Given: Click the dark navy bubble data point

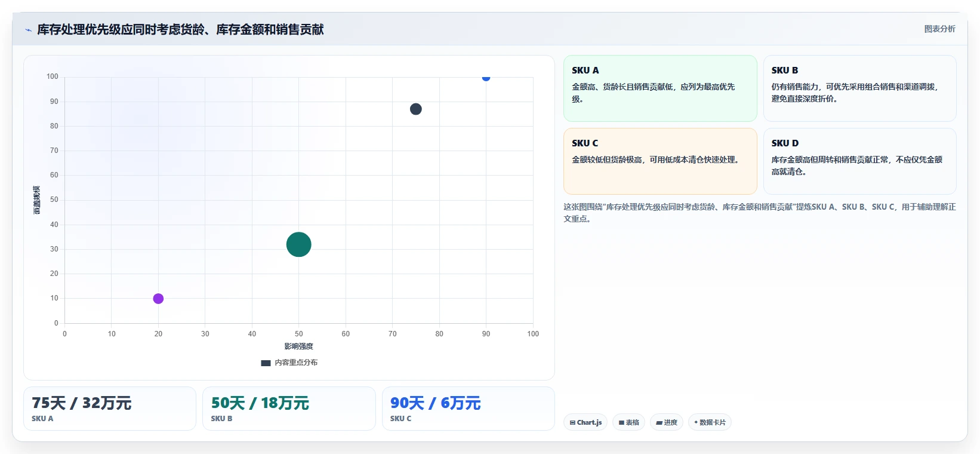Looking at the screenshot, I should tap(416, 109).
